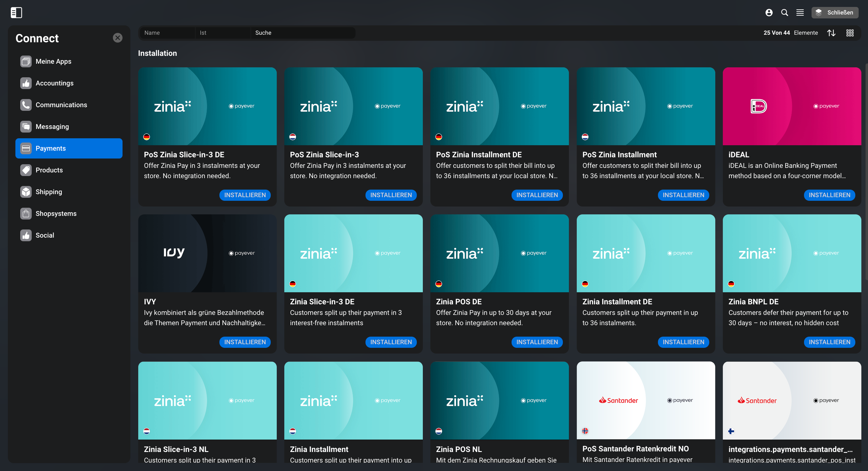Click the 25 Von 44 Elemente count
This screenshot has height=471, width=868.
click(790, 33)
